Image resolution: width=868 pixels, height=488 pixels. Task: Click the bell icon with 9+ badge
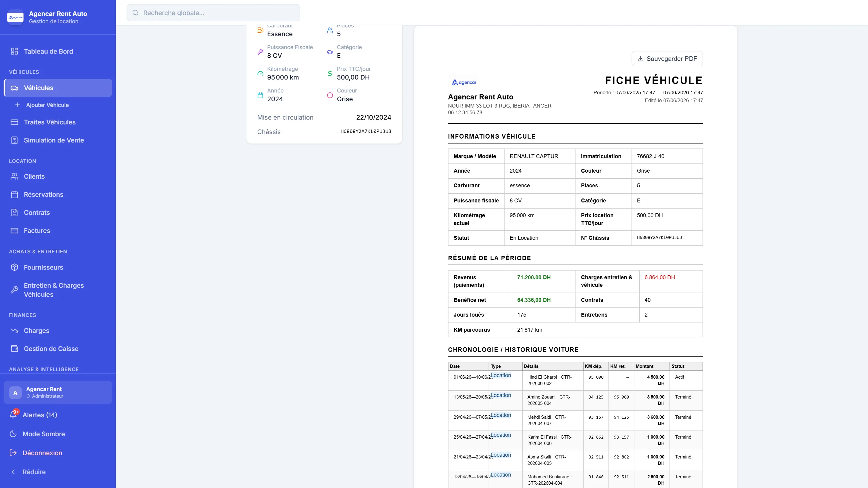(14, 414)
